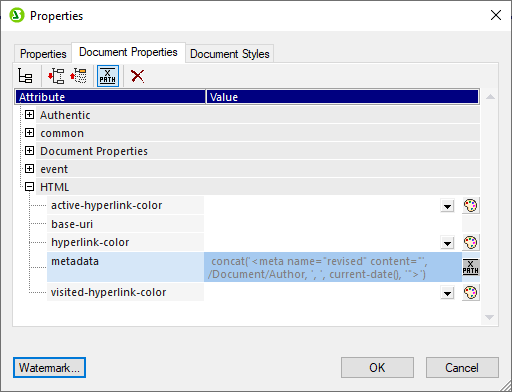512x392 pixels.
Task: Click the Authentic group label
Action: (65, 115)
